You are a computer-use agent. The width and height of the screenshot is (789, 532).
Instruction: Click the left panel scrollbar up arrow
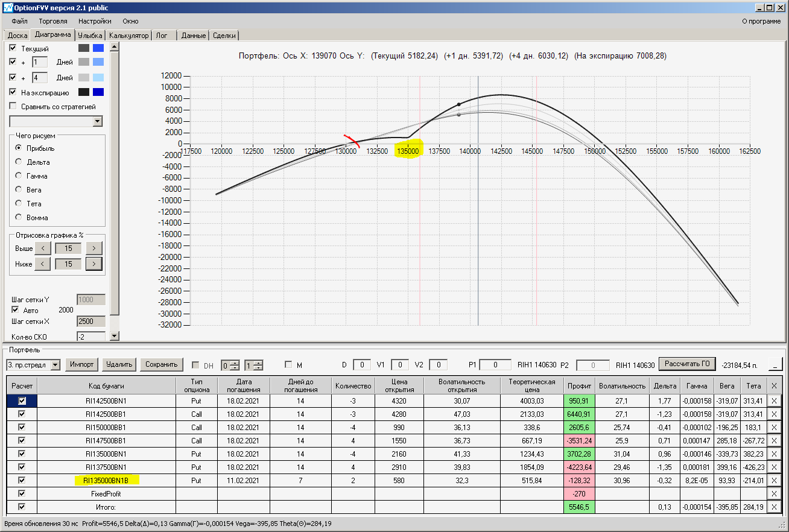pos(115,46)
